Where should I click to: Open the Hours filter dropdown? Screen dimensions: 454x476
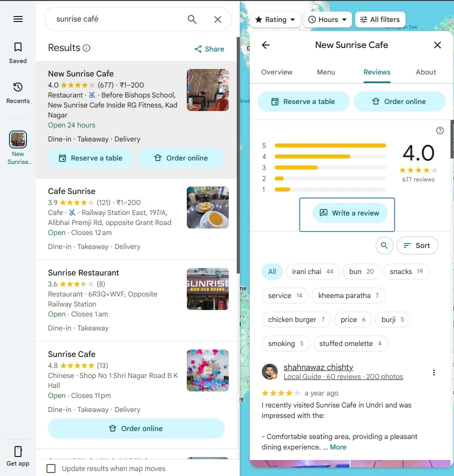[327, 19]
